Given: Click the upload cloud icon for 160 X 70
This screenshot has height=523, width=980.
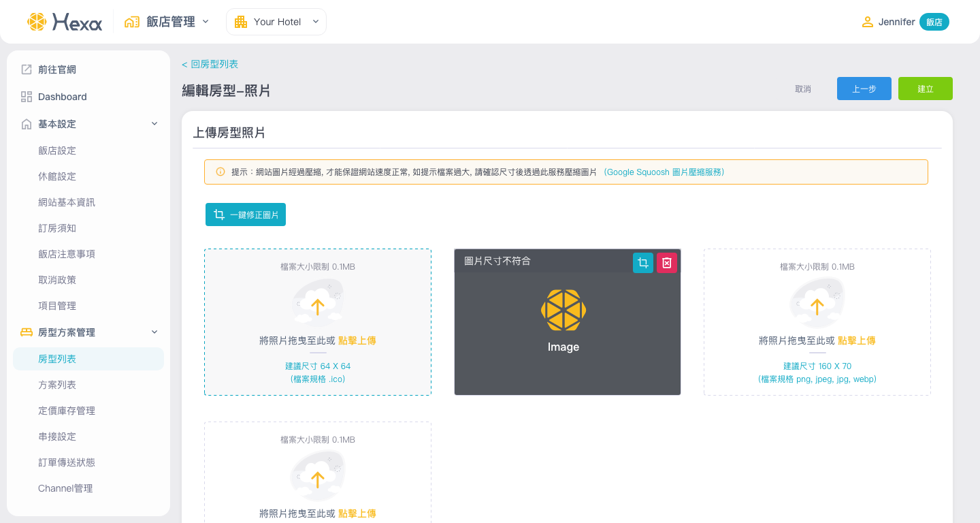Looking at the screenshot, I should point(817,304).
